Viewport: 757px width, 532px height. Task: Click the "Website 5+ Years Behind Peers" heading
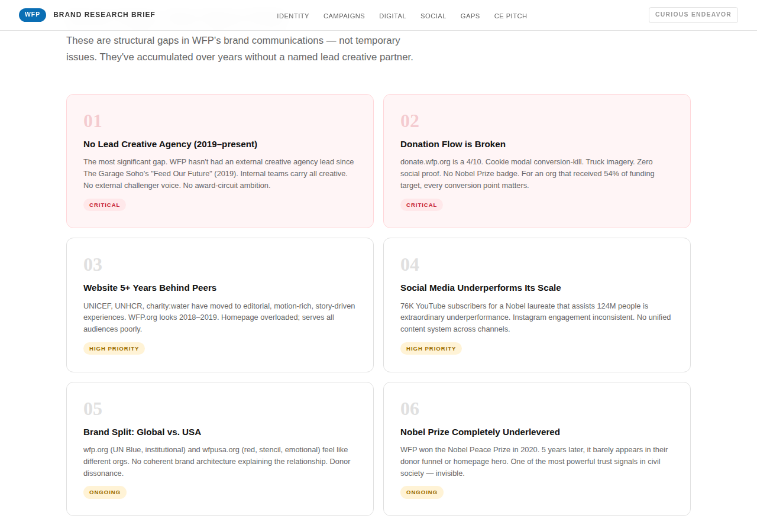pyautogui.click(x=150, y=288)
